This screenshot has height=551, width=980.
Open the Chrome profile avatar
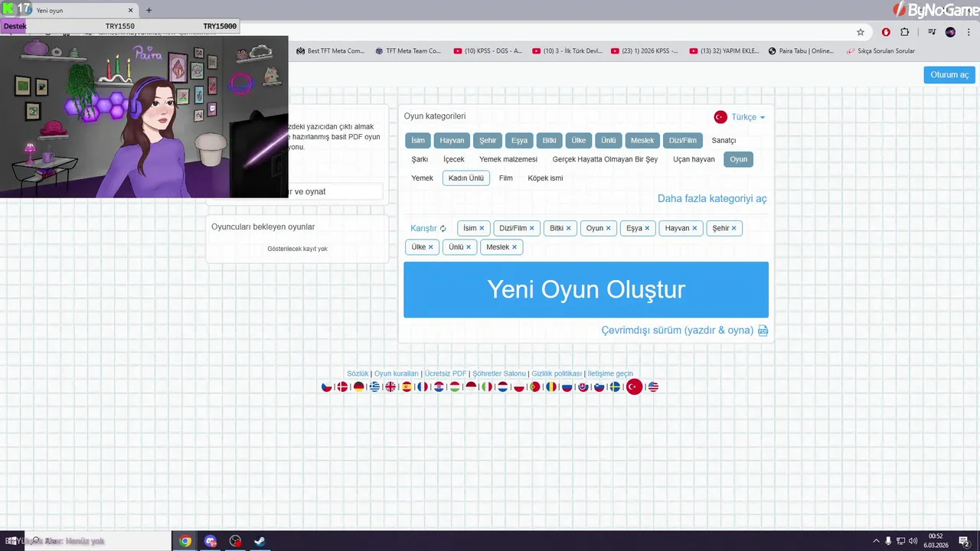click(950, 32)
